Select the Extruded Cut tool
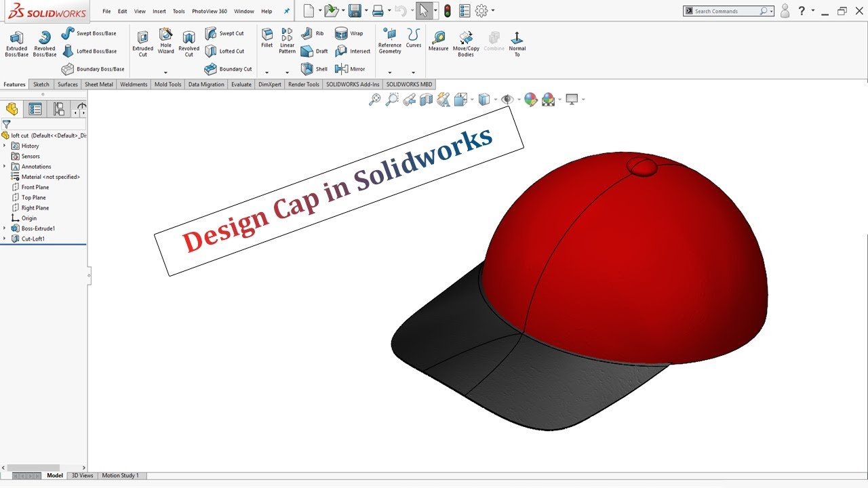The image size is (868, 488). click(143, 44)
